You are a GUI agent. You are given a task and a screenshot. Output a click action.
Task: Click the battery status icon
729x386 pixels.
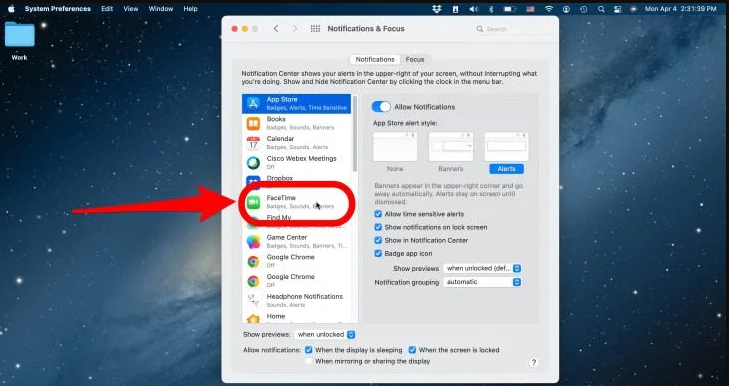tap(510, 9)
